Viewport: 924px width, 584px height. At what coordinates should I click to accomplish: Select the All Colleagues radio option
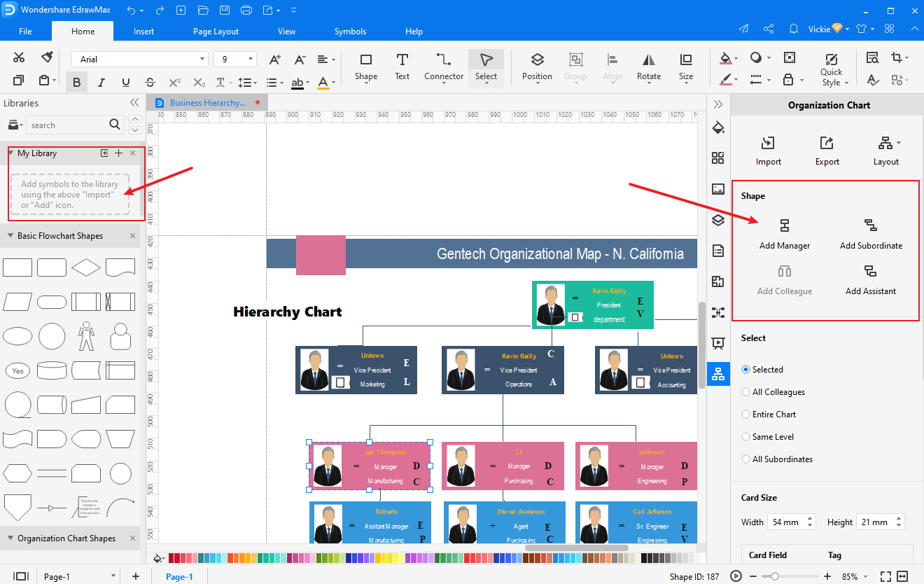(745, 392)
